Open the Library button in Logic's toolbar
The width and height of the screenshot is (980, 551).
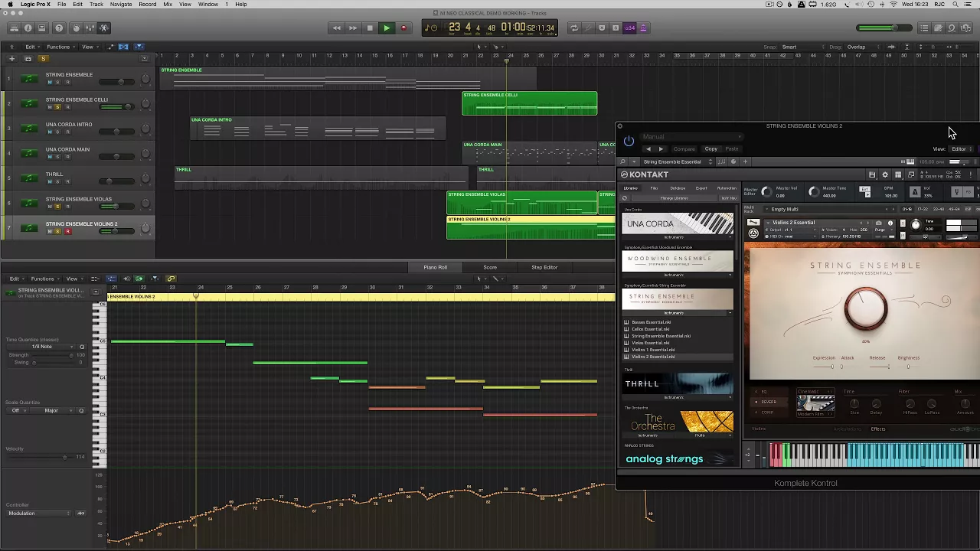pyautogui.click(x=14, y=28)
